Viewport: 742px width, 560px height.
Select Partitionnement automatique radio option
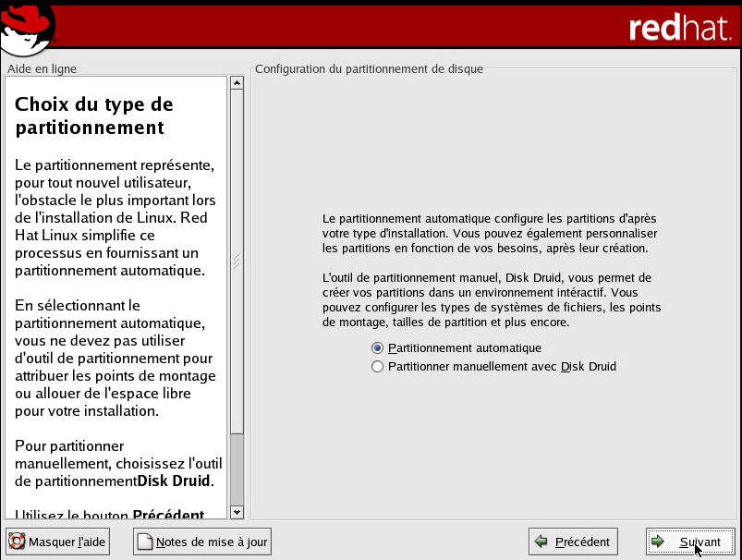pos(456,348)
